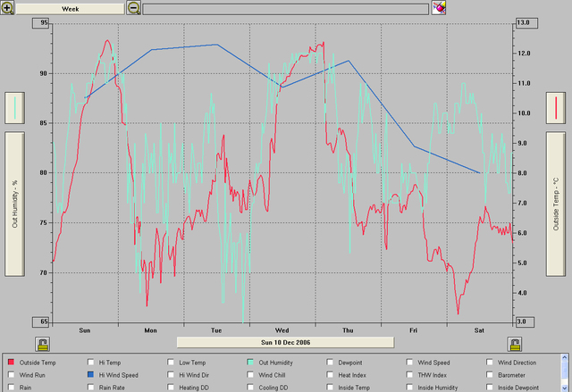Screen dimensions: 572x392
Task: Toggle the Out Humidity series checkbox
Action: 253,363
